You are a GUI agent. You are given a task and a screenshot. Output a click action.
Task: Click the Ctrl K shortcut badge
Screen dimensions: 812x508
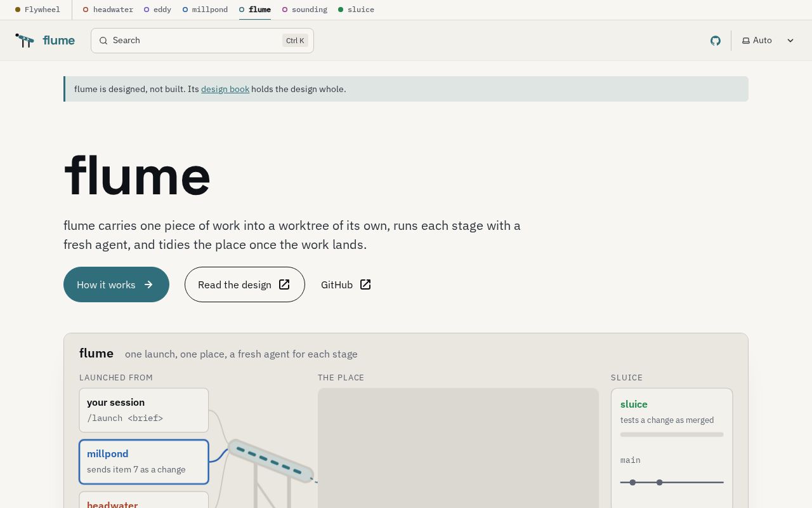(295, 41)
